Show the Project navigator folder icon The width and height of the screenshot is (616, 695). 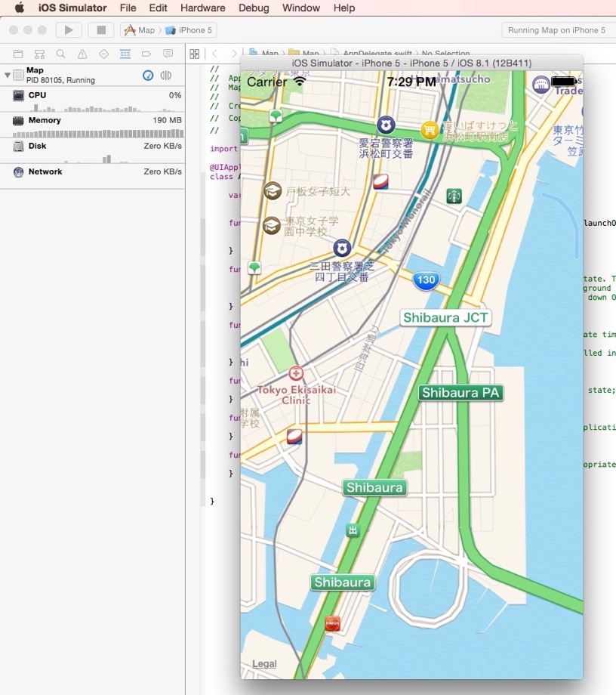(x=18, y=54)
